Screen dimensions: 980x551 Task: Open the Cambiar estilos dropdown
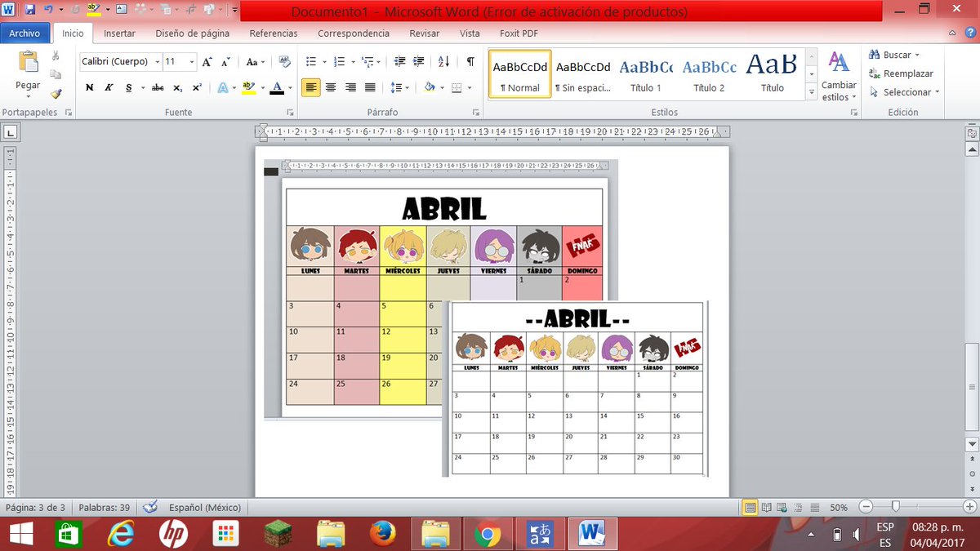click(x=839, y=78)
